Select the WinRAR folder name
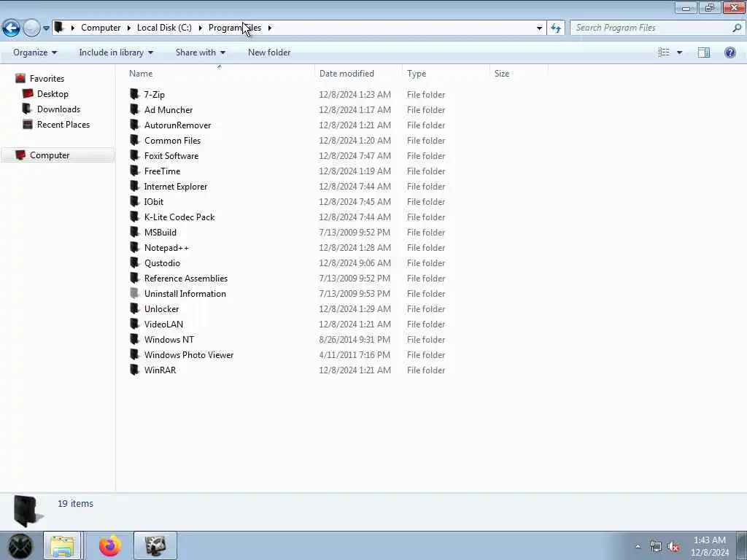Viewport: 747px width, 560px height. coord(160,370)
